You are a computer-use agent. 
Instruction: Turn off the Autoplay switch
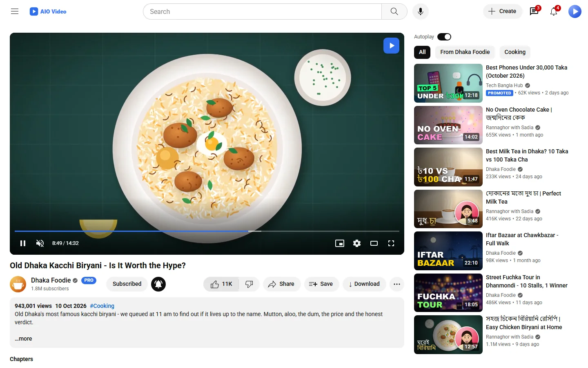click(444, 37)
